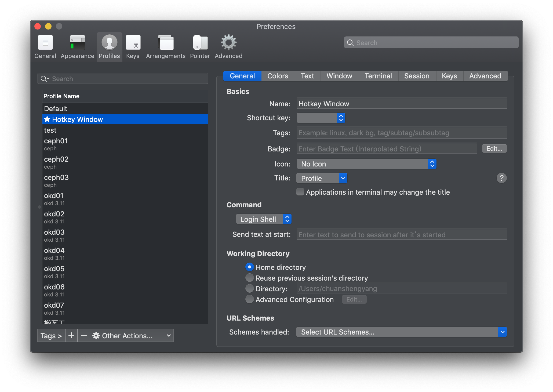Select 'Reuse previous session's directory' option
553x392 pixels.
(249, 278)
